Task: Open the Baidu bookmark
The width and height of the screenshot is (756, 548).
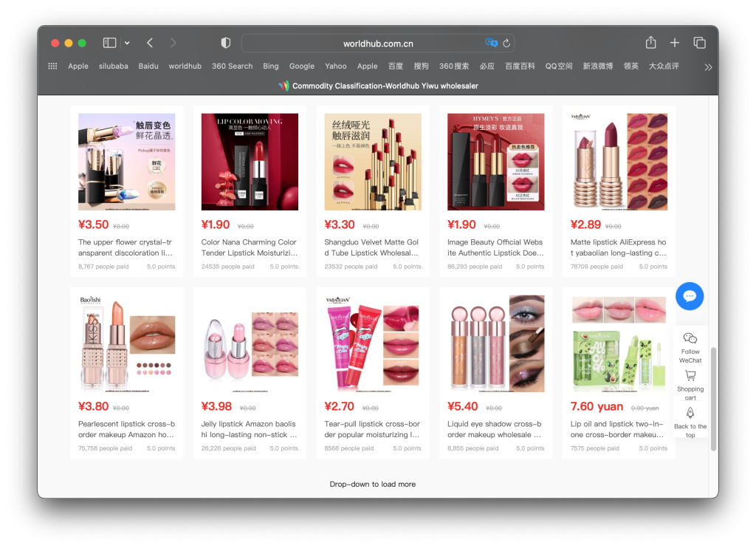Action: point(148,66)
